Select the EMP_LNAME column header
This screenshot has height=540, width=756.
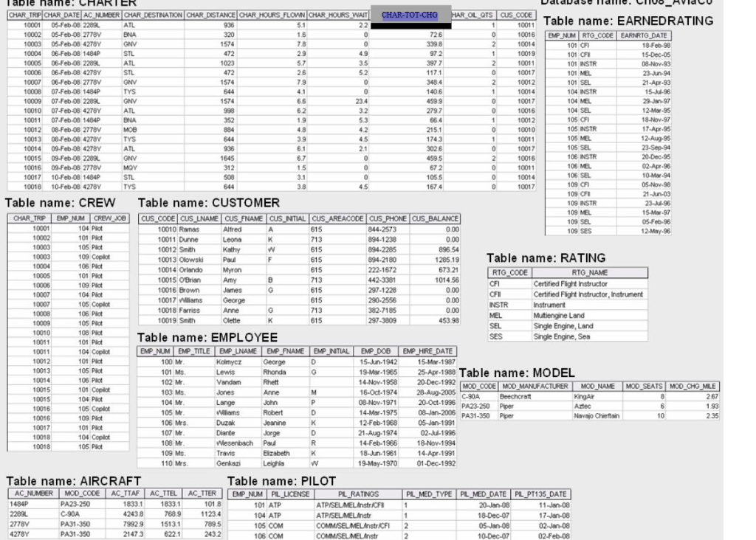tap(238, 351)
